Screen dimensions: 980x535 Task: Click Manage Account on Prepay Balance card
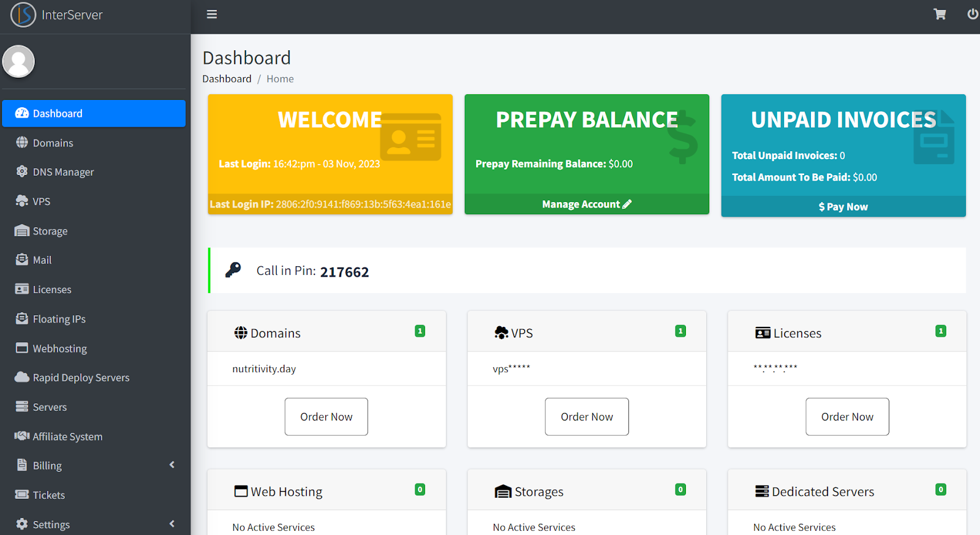coord(587,204)
